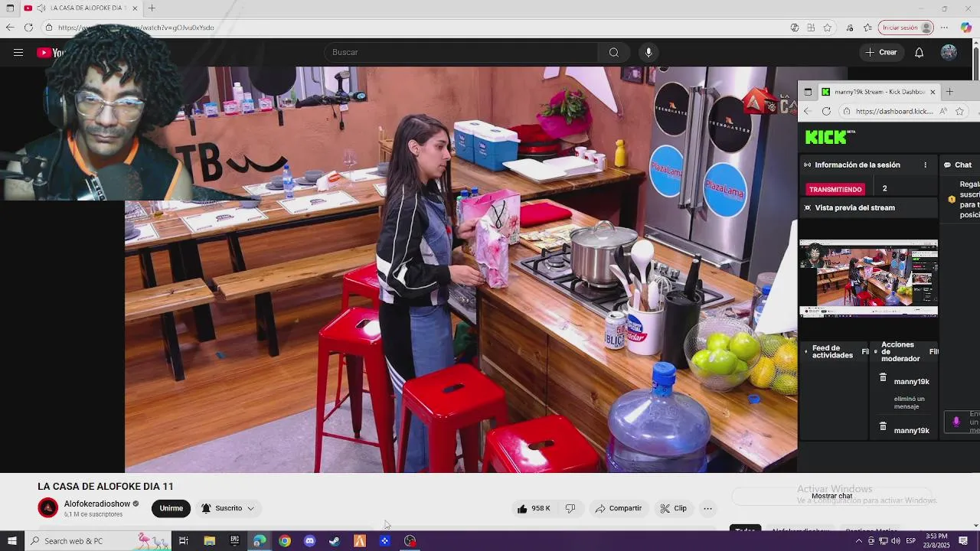Open the Windows notification center
This screenshot has height=551, width=980.
pos(963,541)
